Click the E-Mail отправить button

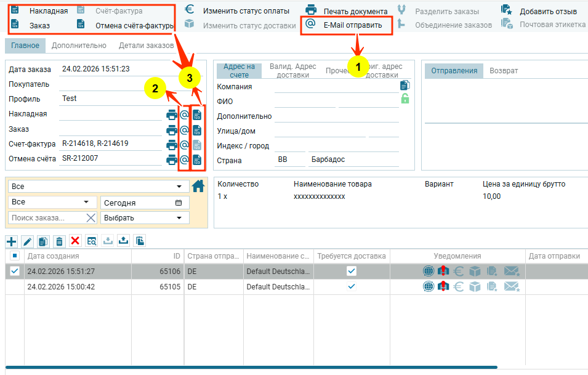346,25
